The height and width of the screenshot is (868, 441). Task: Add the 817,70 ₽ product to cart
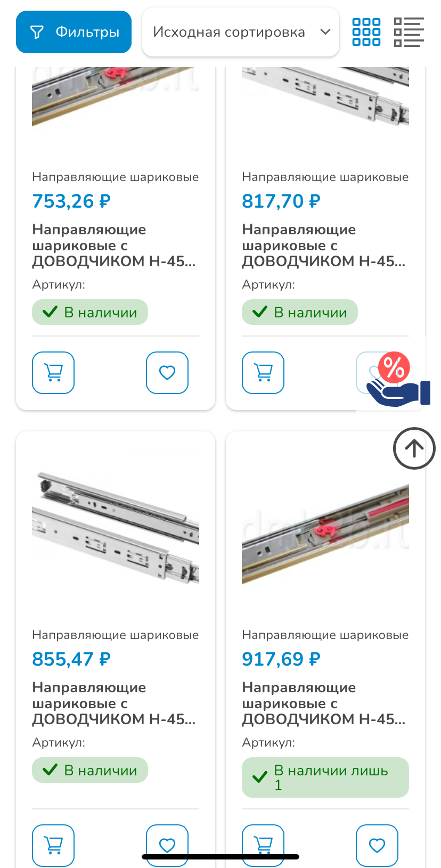(x=263, y=373)
